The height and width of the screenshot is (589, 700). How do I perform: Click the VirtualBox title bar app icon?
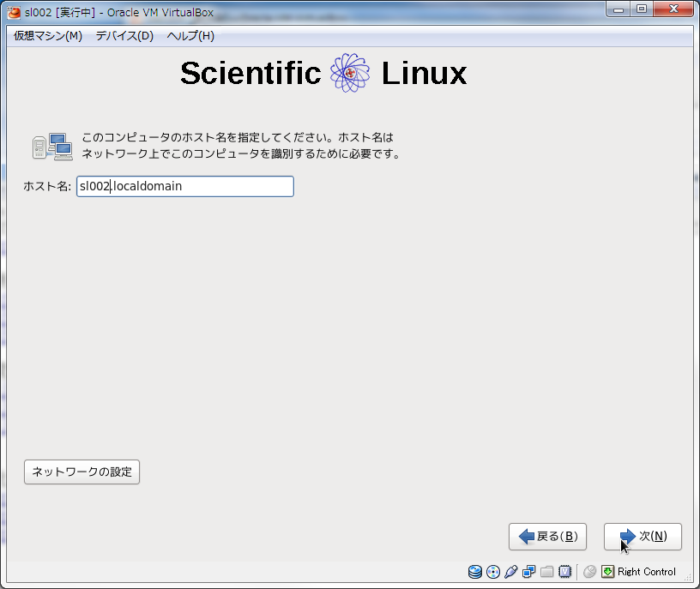click(14, 13)
